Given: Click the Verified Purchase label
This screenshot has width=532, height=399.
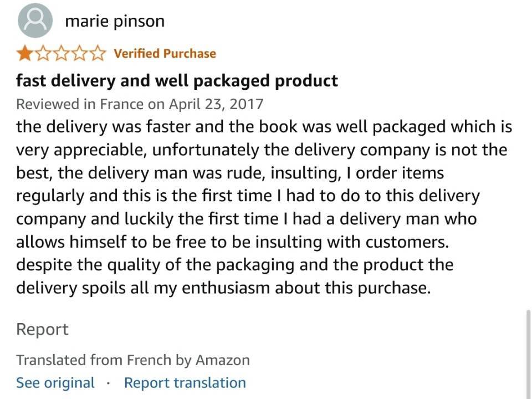Looking at the screenshot, I should (165, 53).
